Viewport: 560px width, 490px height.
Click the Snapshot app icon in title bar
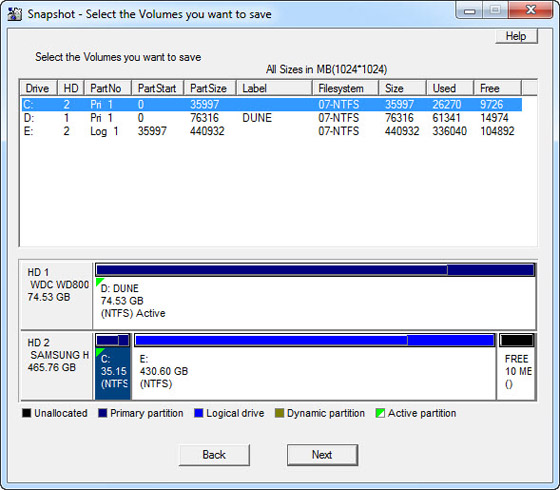15,14
